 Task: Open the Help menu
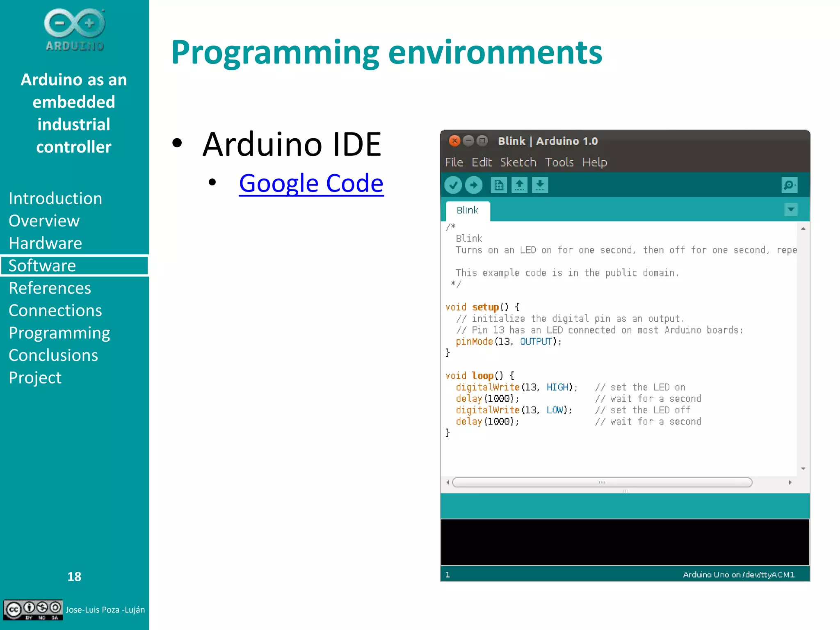click(x=595, y=162)
